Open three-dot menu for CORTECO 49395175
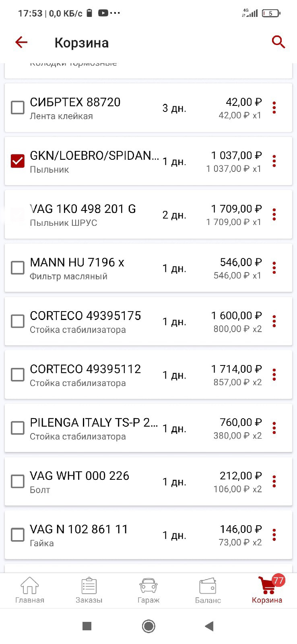297x644 pixels. (274, 321)
